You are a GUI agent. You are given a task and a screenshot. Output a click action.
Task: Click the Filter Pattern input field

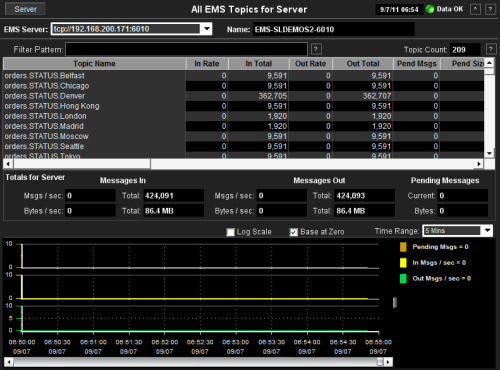coord(186,49)
